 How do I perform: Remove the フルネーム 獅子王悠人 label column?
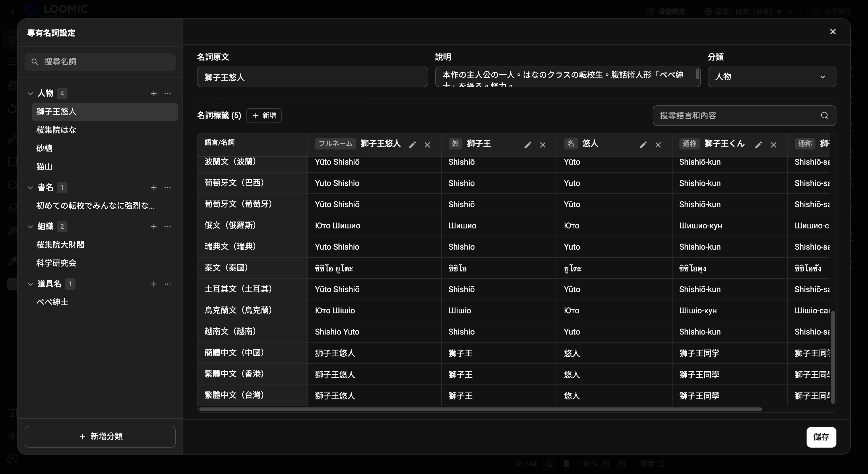[x=427, y=145]
